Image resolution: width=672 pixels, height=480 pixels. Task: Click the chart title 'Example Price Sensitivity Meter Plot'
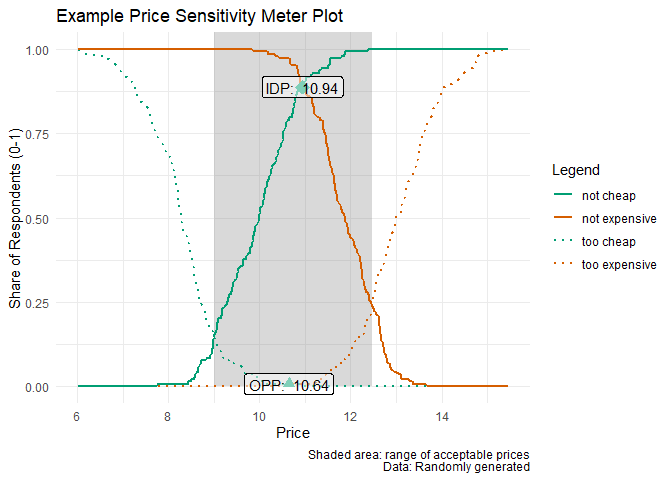coord(202,17)
